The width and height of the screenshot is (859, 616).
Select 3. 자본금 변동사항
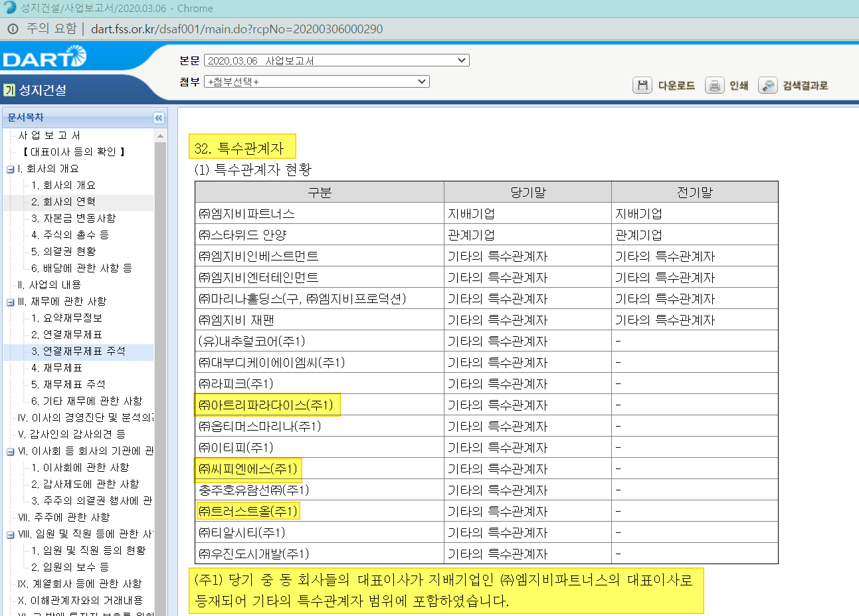point(73,219)
